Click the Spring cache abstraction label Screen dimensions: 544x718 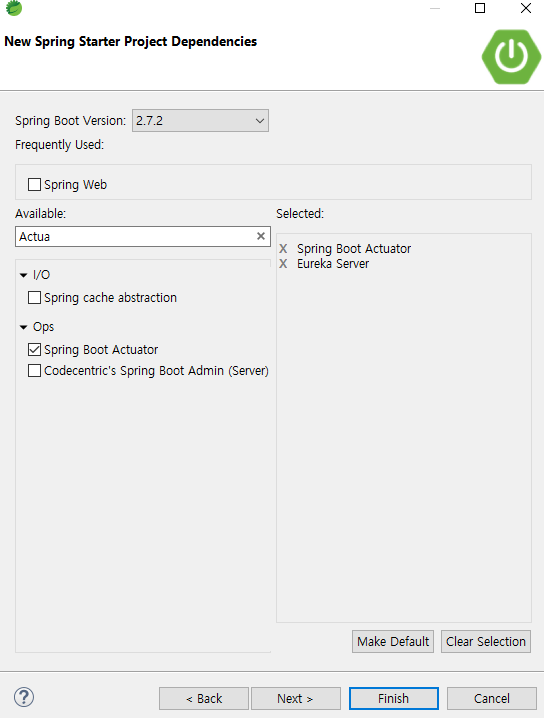[x=110, y=298]
